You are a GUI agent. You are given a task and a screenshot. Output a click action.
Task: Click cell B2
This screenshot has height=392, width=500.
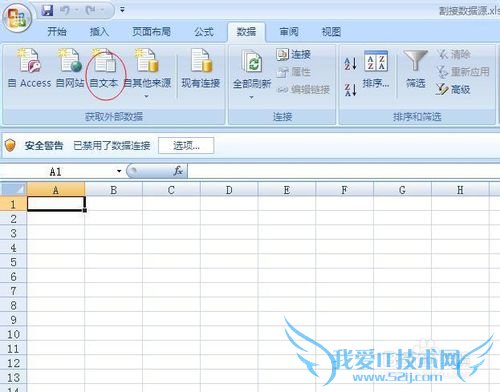pyautogui.click(x=114, y=218)
